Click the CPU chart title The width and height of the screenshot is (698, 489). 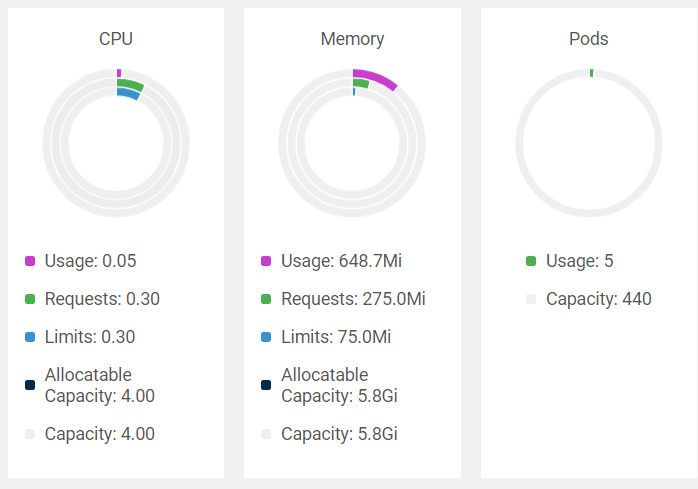point(116,39)
